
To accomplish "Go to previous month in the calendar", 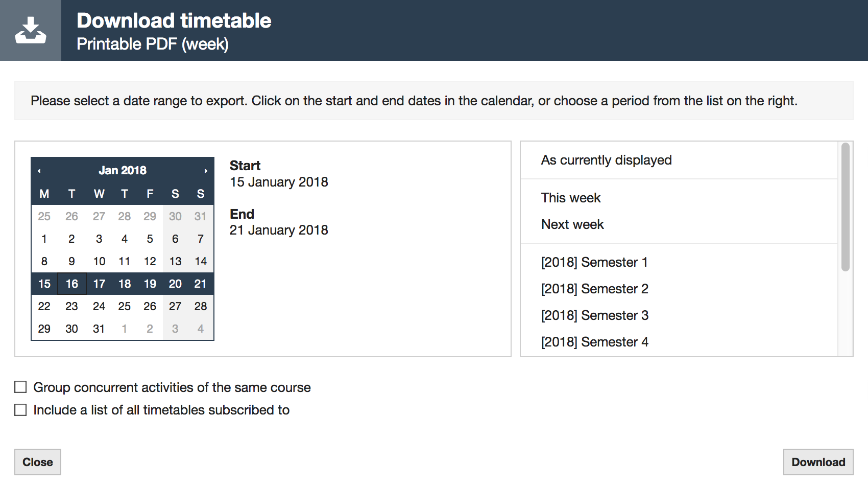I will [40, 170].
